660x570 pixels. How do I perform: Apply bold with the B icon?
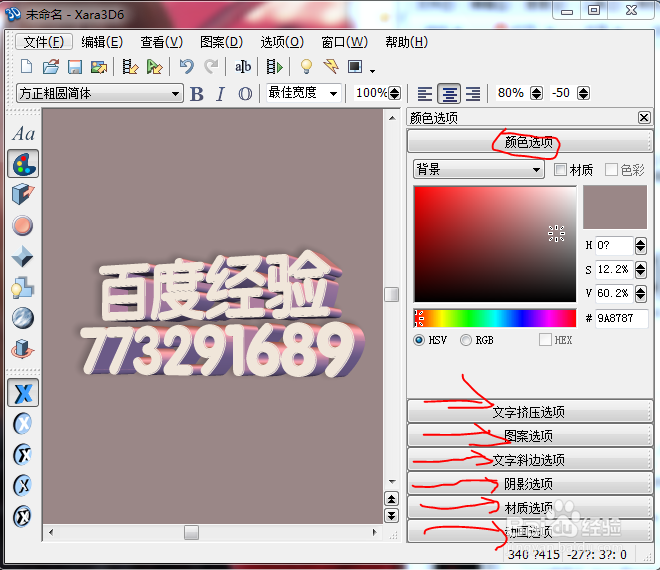click(197, 93)
